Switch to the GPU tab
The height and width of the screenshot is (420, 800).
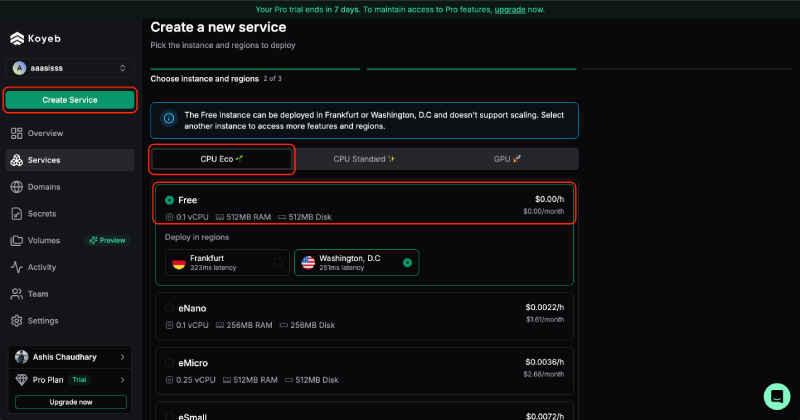point(507,159)
